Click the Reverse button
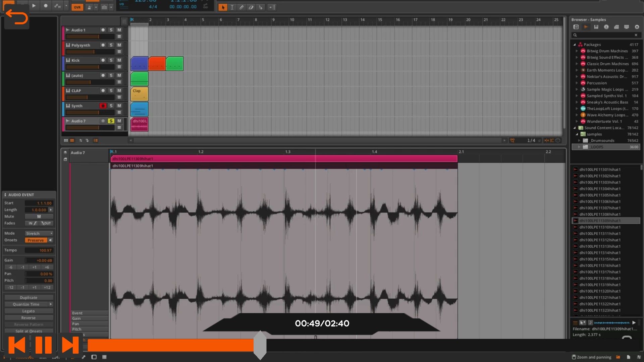 (x=29, y=318)
